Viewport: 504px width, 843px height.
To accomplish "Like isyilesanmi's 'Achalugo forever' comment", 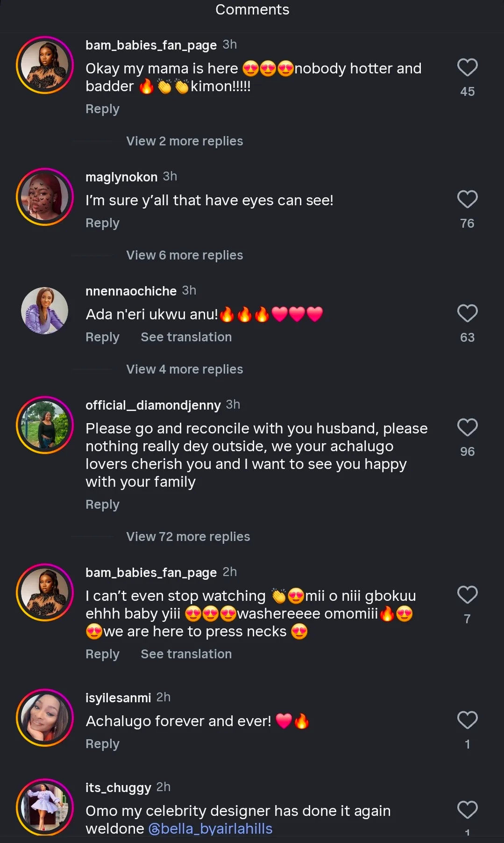I will pyautogui.click(x=467, y=721).
